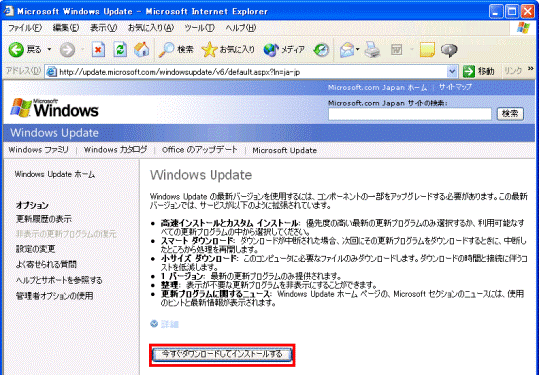Click 今すぐダウンロードしてインストールする button
Screen dimensions: 539x375
tap(222, 354)
